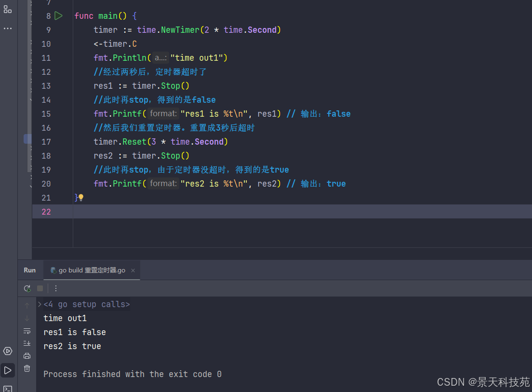Click the print console output icon

[x=27, y=356]
